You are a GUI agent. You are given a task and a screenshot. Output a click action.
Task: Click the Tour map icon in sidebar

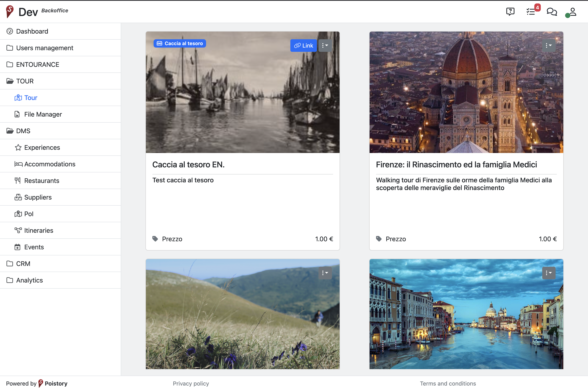pyautogui.click(x=18, y=98)
